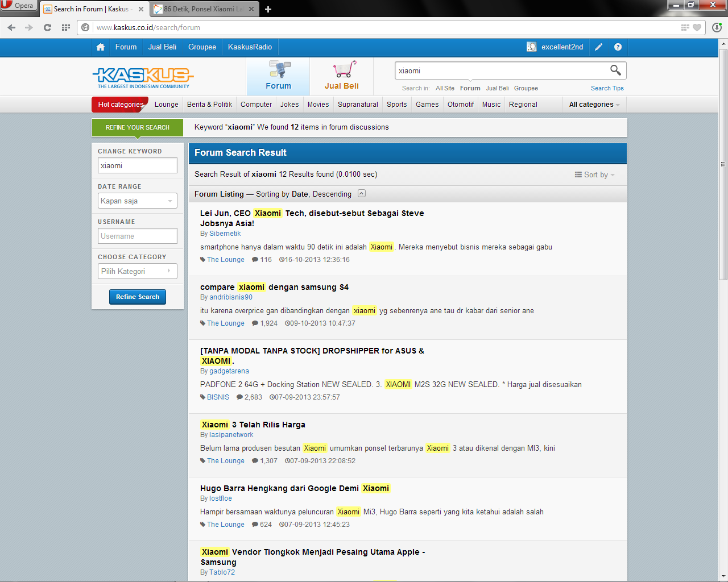Expand the All categories dropdown

(x=594, y=105)
